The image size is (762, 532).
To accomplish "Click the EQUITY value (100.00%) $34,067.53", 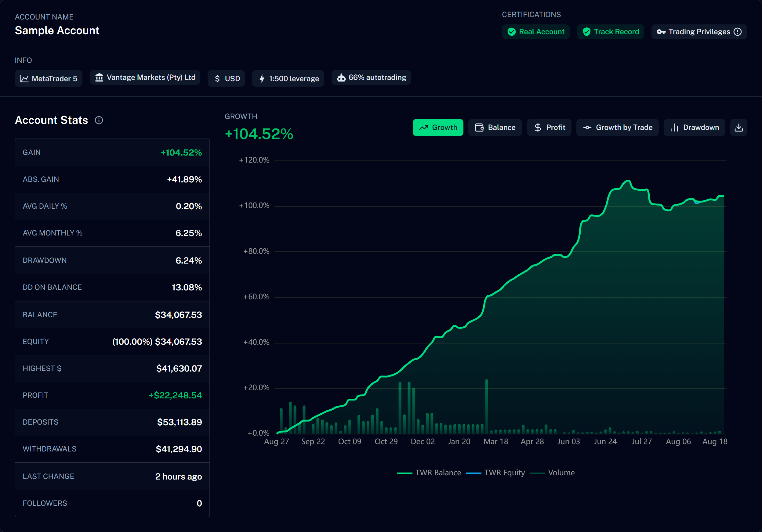I will 157,342.
